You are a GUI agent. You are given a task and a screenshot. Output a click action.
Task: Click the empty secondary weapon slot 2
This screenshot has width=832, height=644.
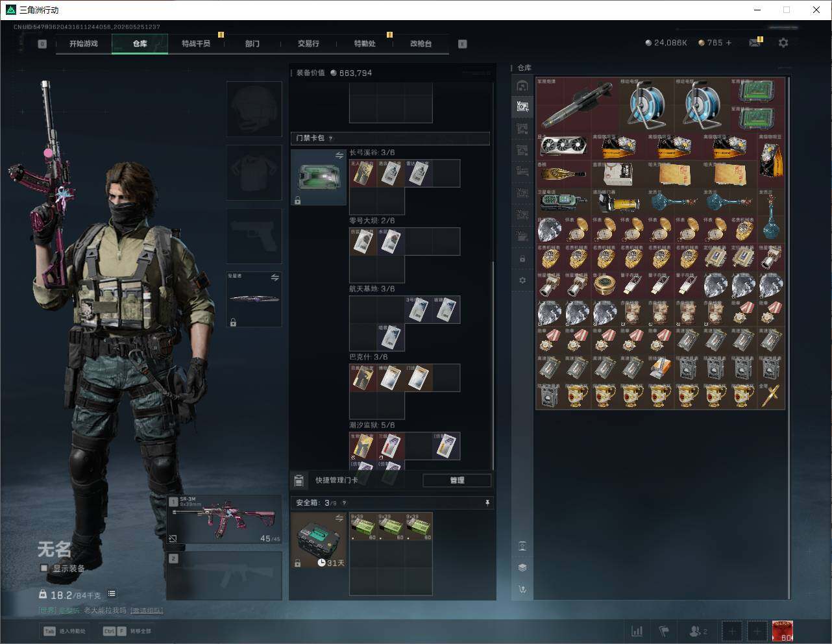click(225, 575)
